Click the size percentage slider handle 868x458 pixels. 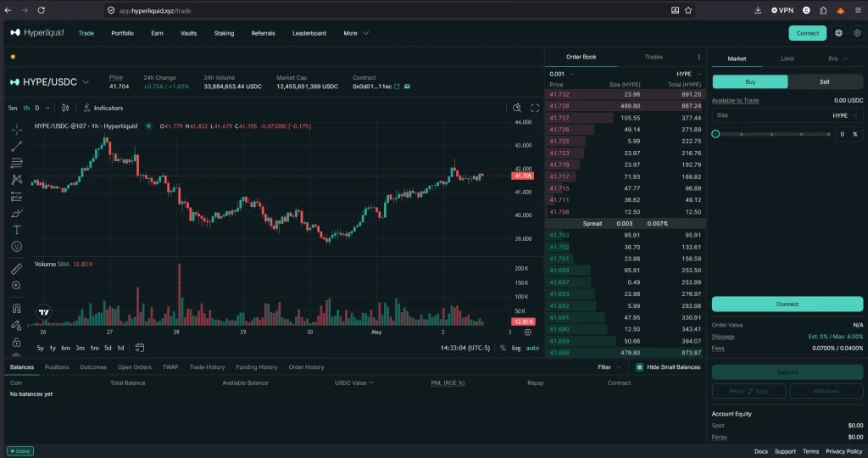pos(715,134)
